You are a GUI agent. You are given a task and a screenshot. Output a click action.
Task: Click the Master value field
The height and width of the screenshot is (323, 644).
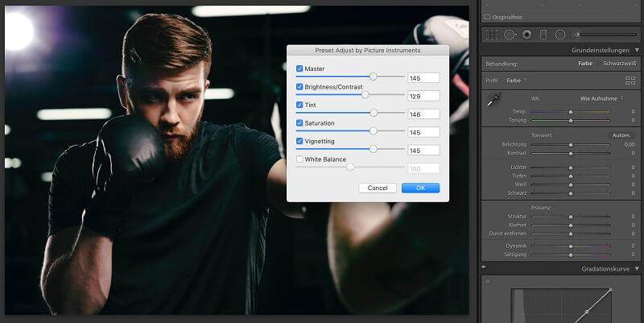coord(423,77)
